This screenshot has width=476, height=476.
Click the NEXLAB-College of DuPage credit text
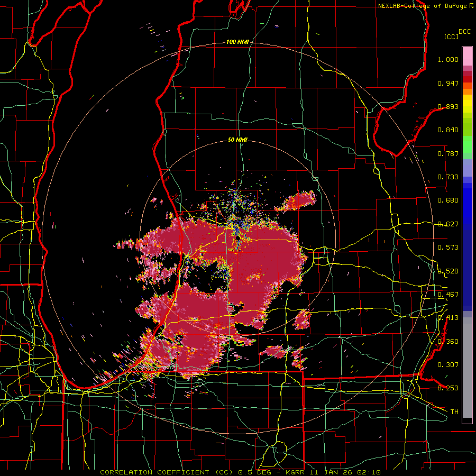pyautogui.click(x=422, y=6)
